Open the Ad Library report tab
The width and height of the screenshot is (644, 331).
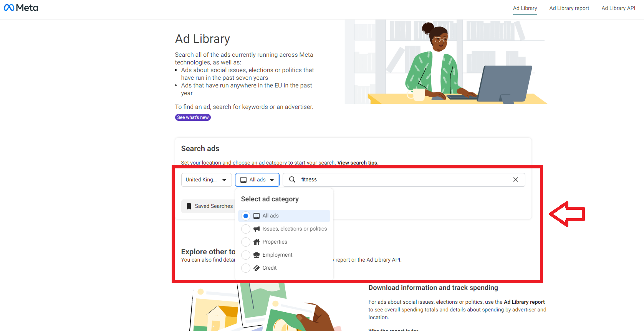569,8
